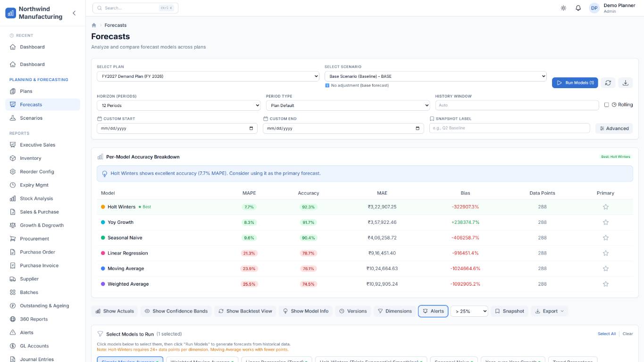This screenshot has width=644, height=362.
Task: Open the Period Type dropdown
Action: click(348, 106)
